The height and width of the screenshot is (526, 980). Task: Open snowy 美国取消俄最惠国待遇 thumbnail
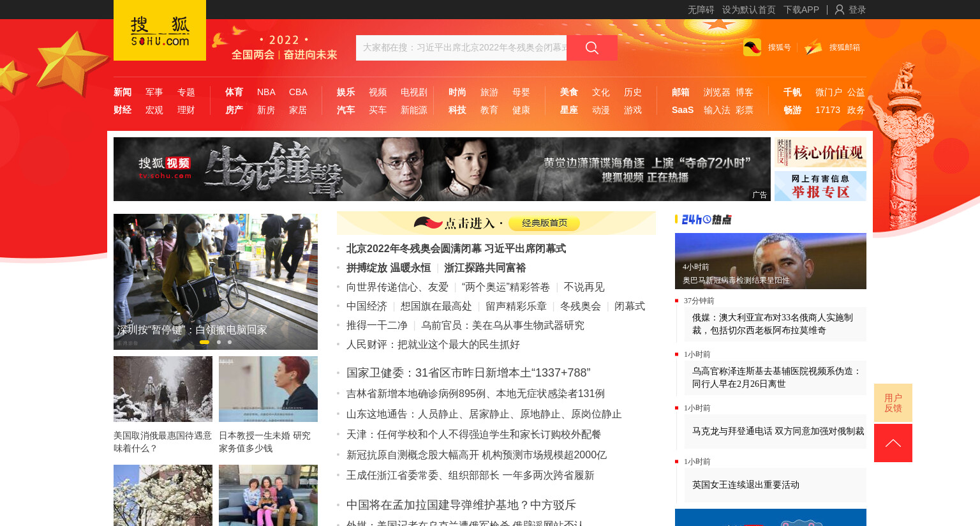coord(163,389)
